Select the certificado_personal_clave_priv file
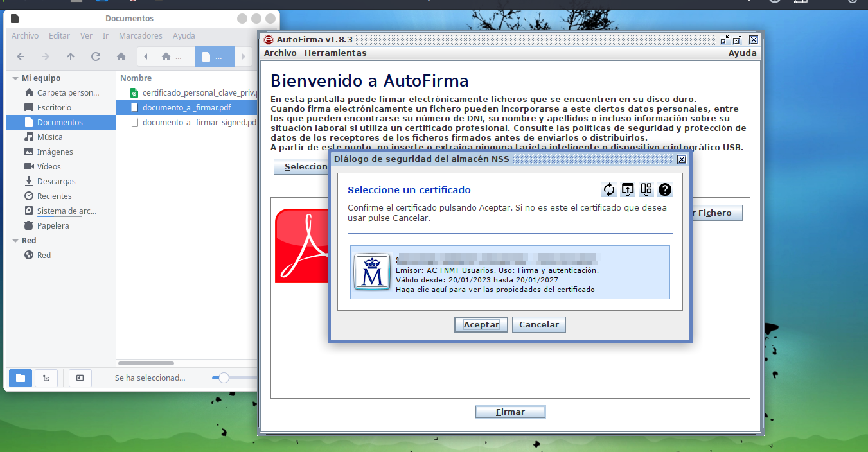This screenshot has width=868, height=452. click(193, 92)
